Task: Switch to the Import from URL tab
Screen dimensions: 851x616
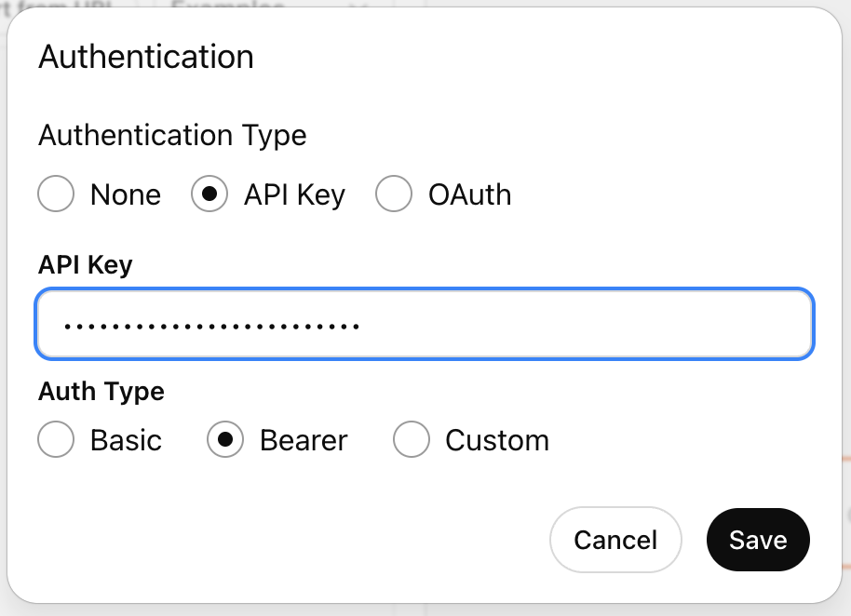Action: coord(56,5)
